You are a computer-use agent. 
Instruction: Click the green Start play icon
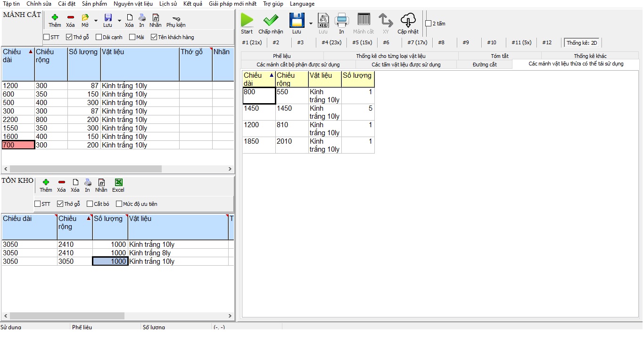(247, 20)
